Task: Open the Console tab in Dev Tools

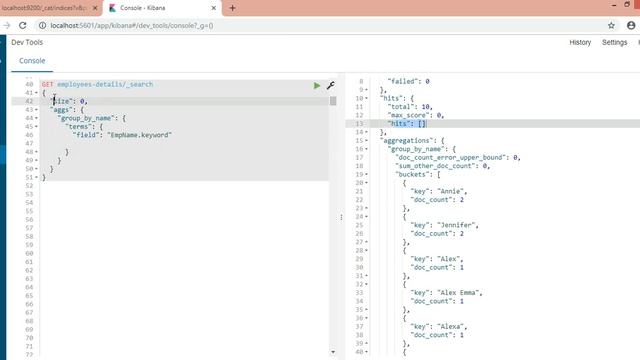Action: (32, 60)
